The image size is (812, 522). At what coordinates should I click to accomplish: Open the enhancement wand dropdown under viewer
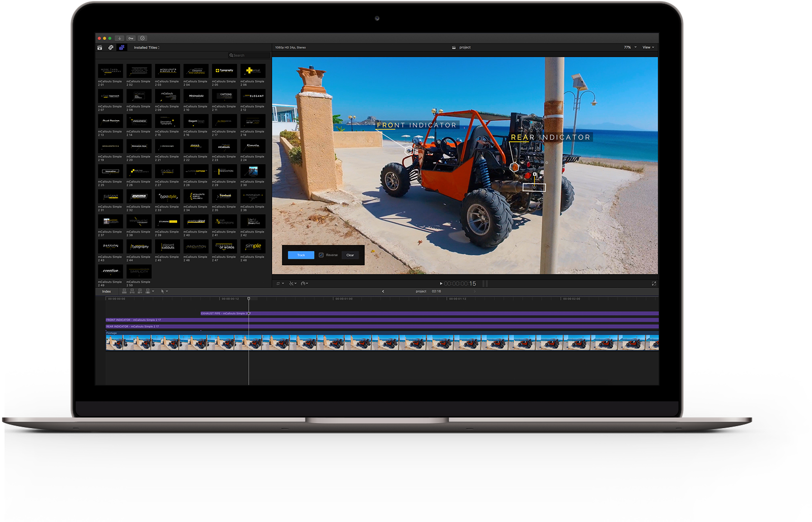click(293, 284)
